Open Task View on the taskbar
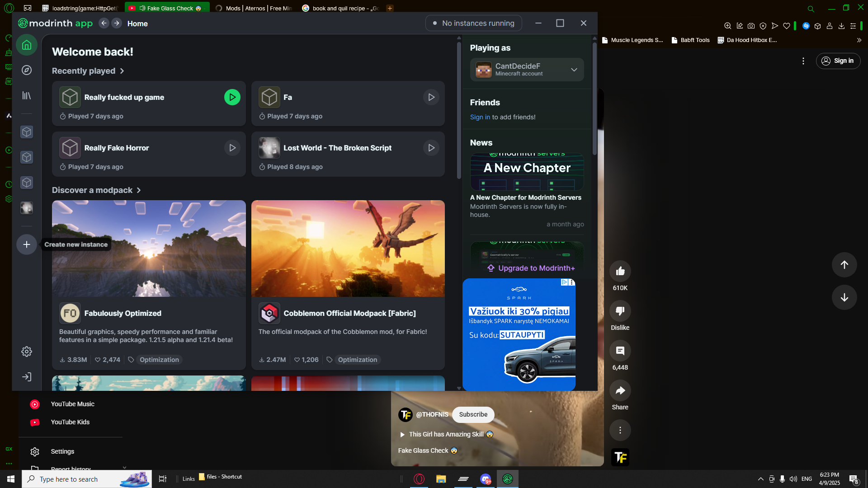Image resolution: width=868 pixels, height=488 pixels. tap(163, 479)
